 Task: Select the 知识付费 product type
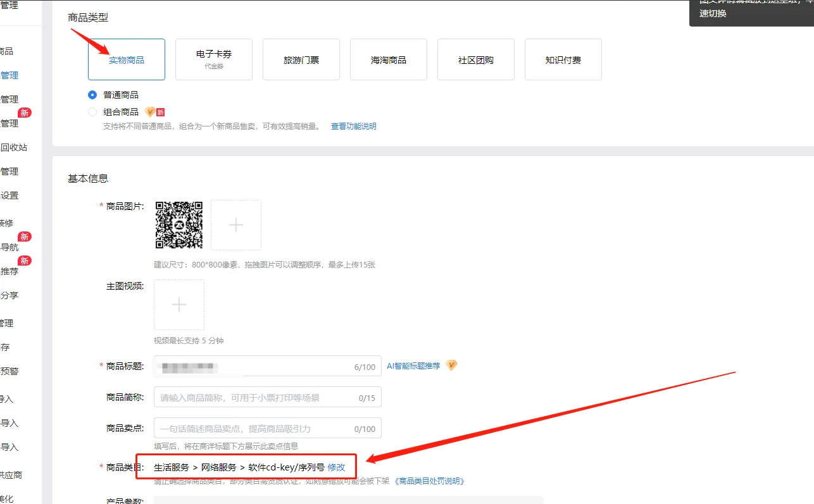[x=563, y=59]
